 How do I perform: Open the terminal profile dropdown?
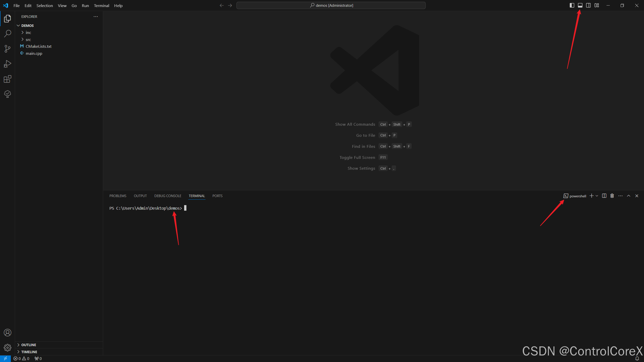pyautogui.click(x=597, y=196)
